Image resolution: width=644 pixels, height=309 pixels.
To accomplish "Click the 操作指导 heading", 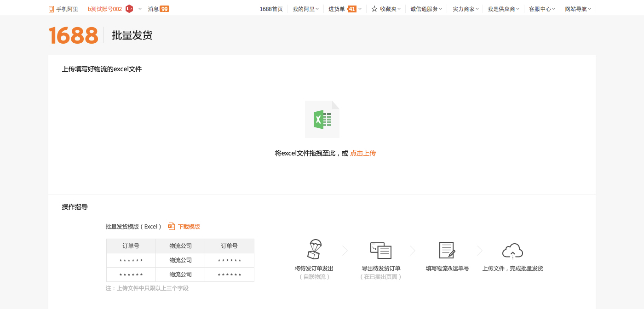I will 75,207.
